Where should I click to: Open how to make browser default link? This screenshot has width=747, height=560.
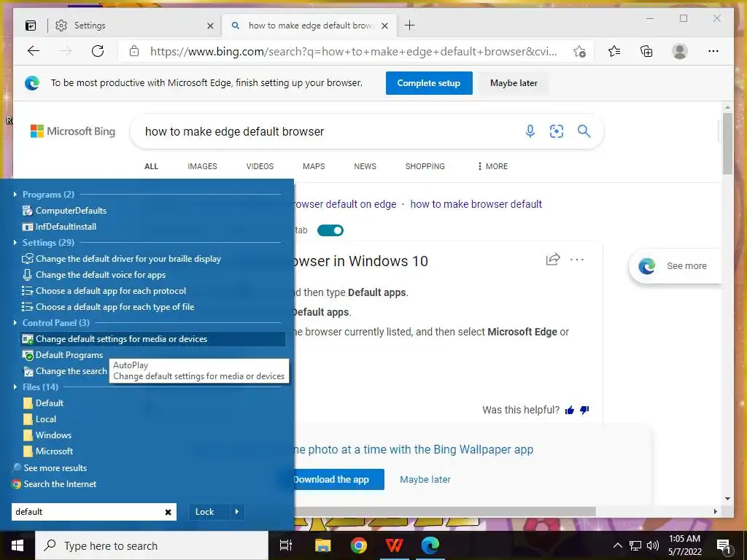pos(476,204)
